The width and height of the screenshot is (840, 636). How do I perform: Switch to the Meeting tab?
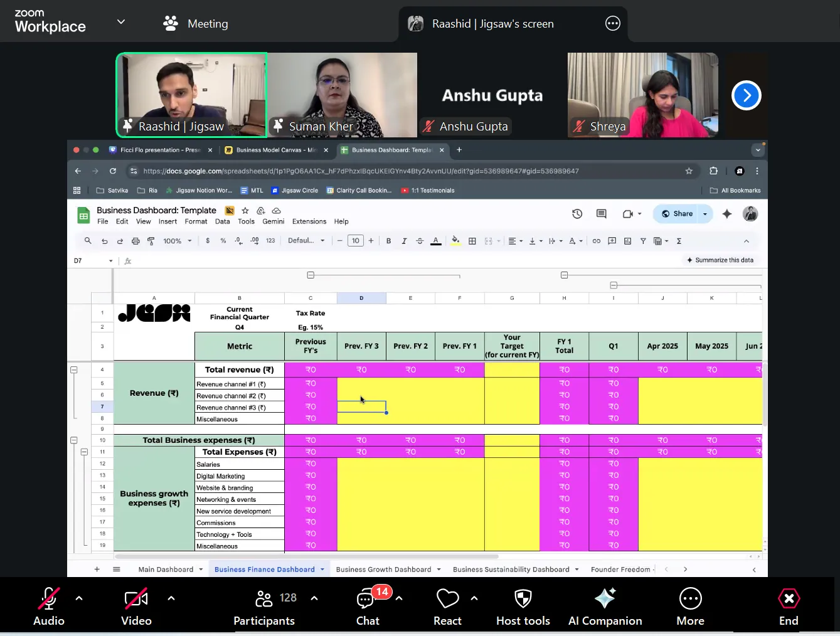tap(195, 24)
